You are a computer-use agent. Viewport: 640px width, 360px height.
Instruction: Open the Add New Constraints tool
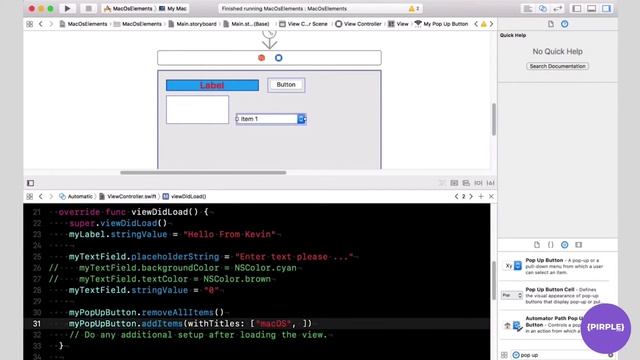[478, 183]
